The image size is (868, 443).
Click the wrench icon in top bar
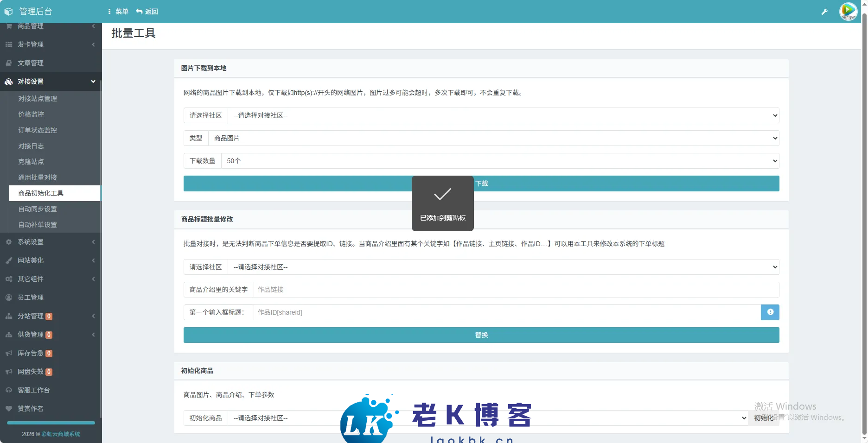point(824,12)
